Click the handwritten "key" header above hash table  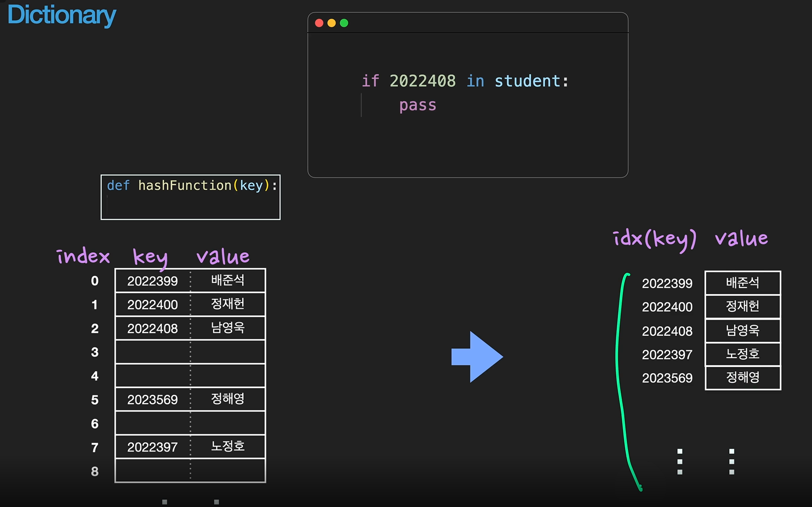point(150,258)
